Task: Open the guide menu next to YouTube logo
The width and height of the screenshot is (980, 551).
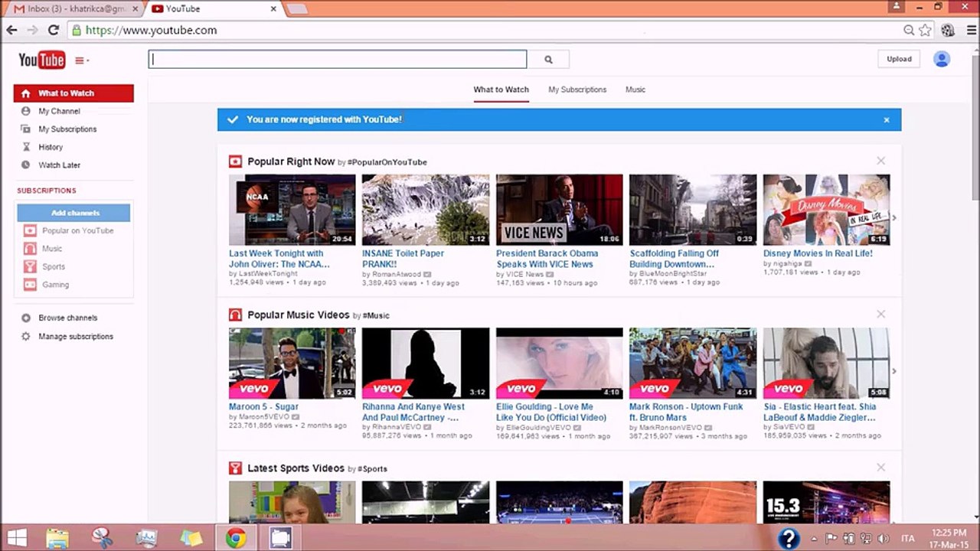Action: tap(81, 60)
